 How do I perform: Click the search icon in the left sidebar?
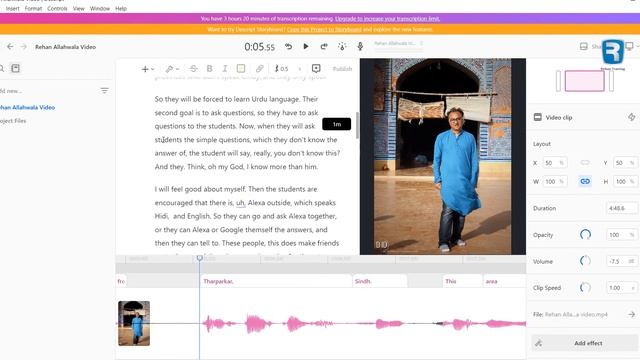tap(2, 68)
